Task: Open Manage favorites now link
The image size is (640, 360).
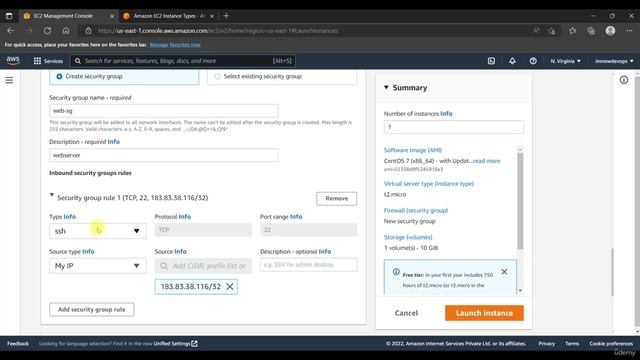Action: [x=175, y=45]
